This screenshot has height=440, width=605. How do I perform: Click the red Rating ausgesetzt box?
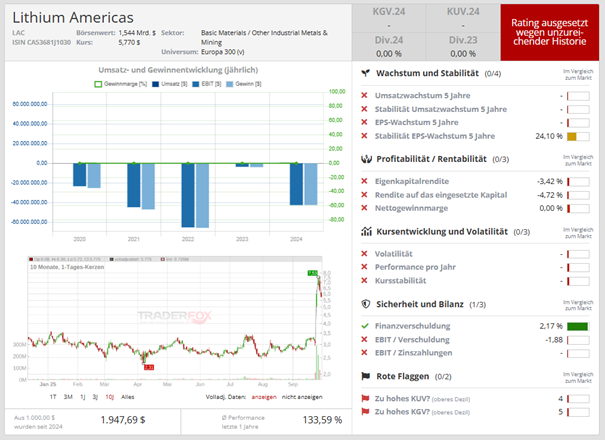549,32
